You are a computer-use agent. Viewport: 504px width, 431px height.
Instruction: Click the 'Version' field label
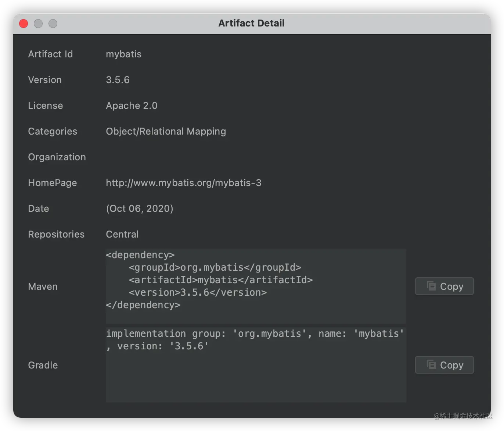coord(45,80)
